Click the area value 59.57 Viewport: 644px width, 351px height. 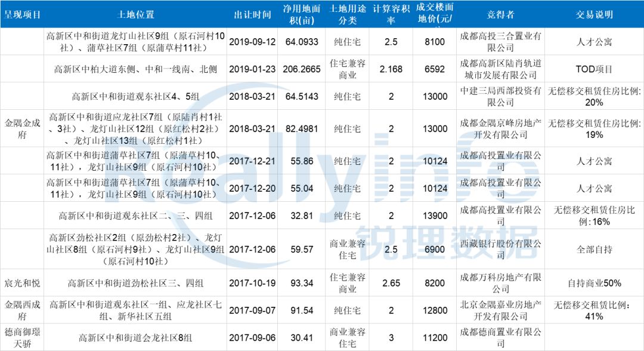302,250
